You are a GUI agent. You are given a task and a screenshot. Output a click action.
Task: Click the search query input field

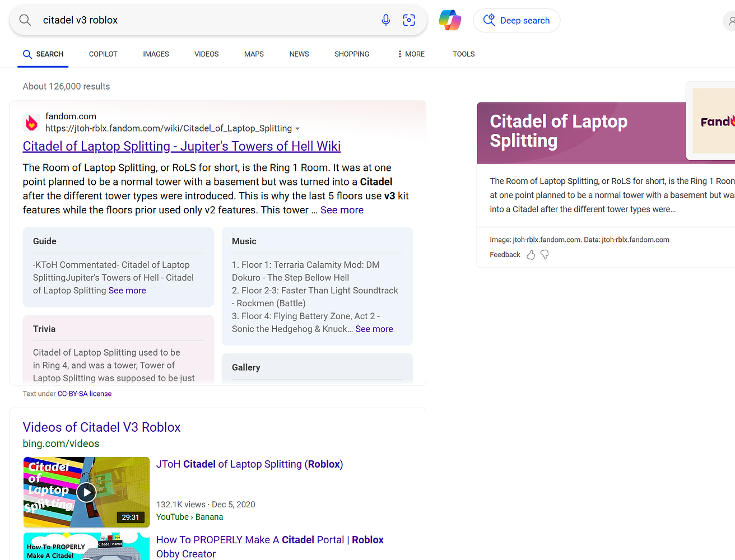[x=207, y=20]
